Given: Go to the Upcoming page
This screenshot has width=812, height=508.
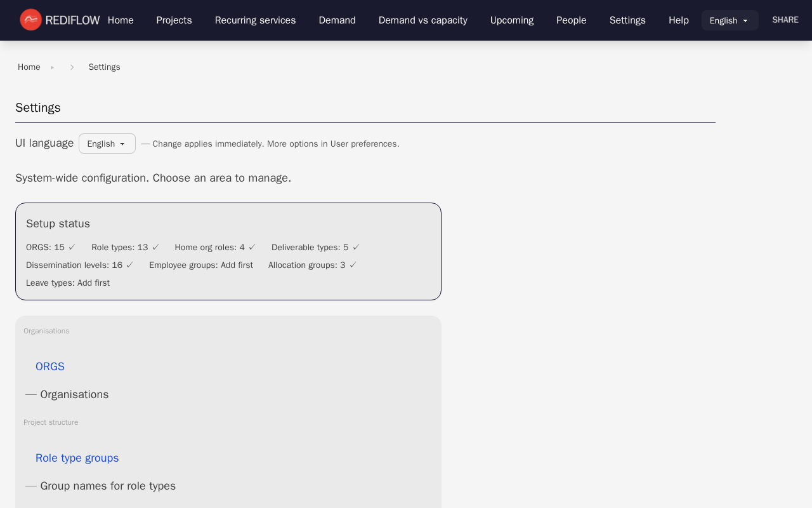Looking at the screenshot, I should 511,20.
